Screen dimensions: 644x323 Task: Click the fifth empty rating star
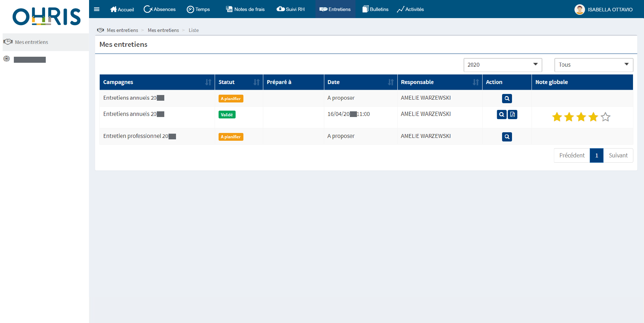605,117
